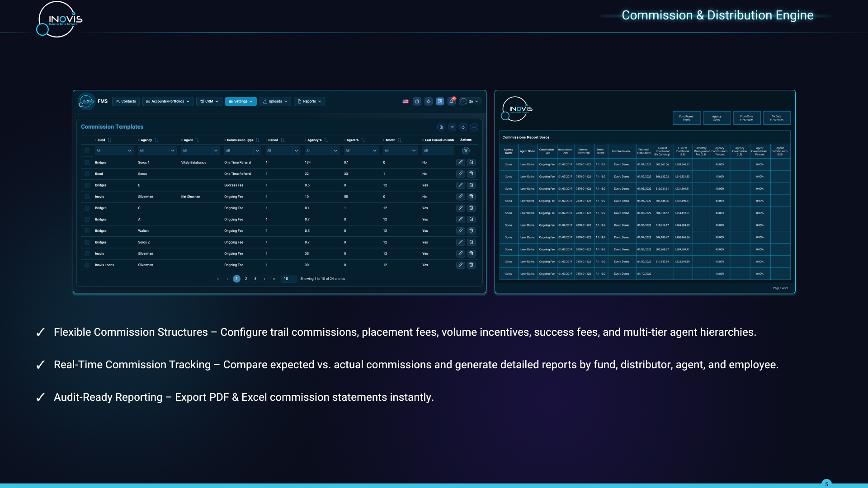Edit the Ifat Shoshan Ongoing Fee row

(460, 197)
